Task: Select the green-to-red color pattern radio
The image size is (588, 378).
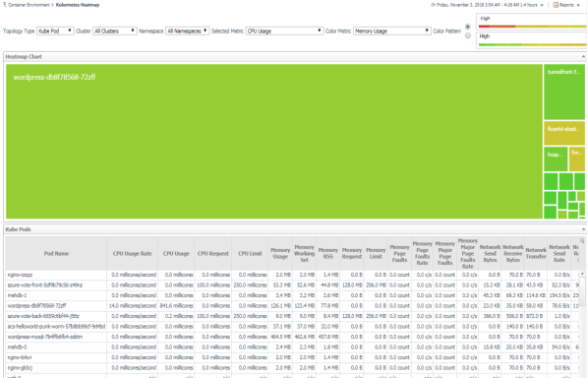Action: 468,35
